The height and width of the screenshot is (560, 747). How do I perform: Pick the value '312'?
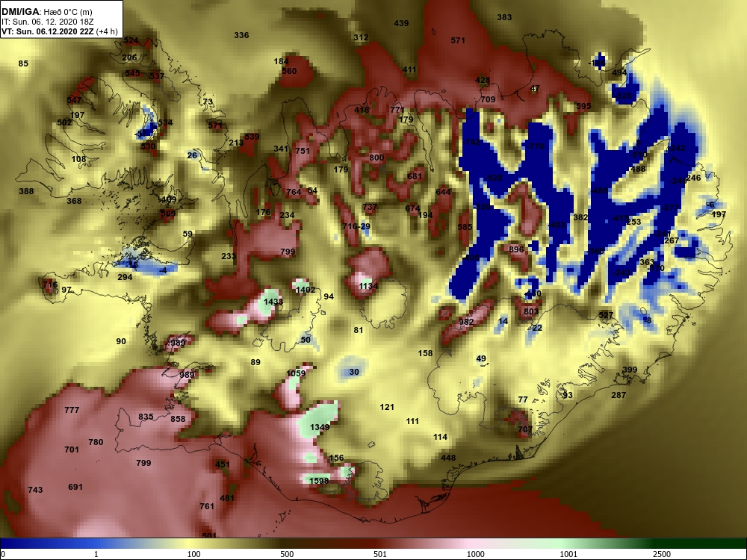pyautogui.click(x=361, y=37)
